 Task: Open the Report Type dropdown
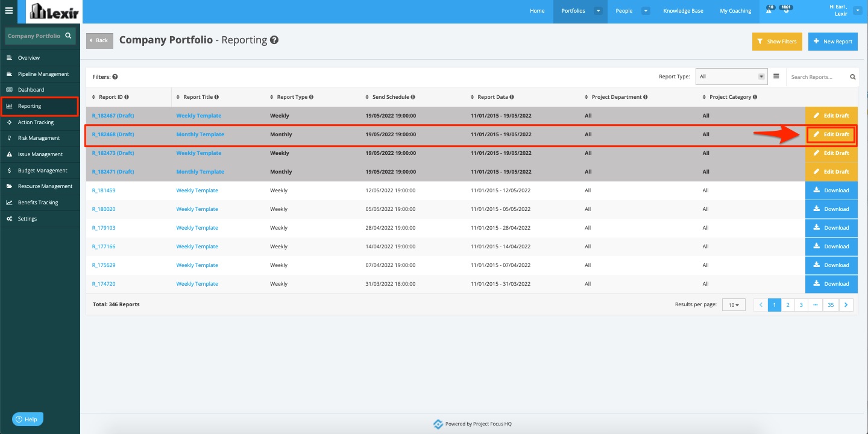click(732, 77)
